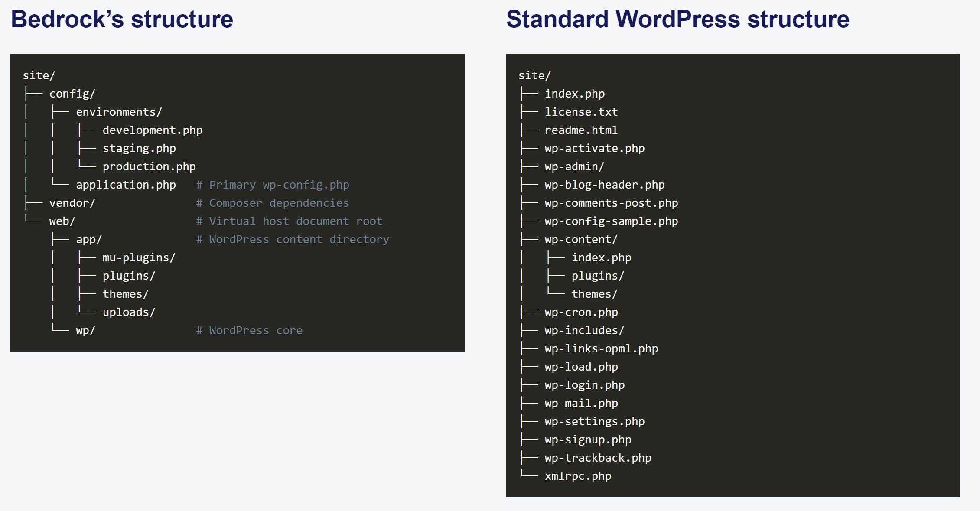The image size is (980, 511).
Task: Click "wp-comments-post.php" file name
Action: 611,203
